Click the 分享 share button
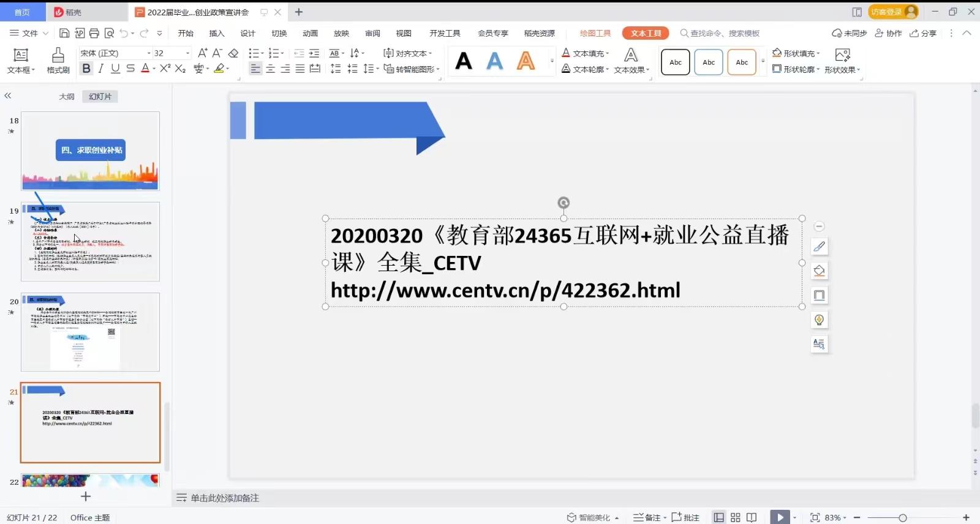 click(923, 33)
